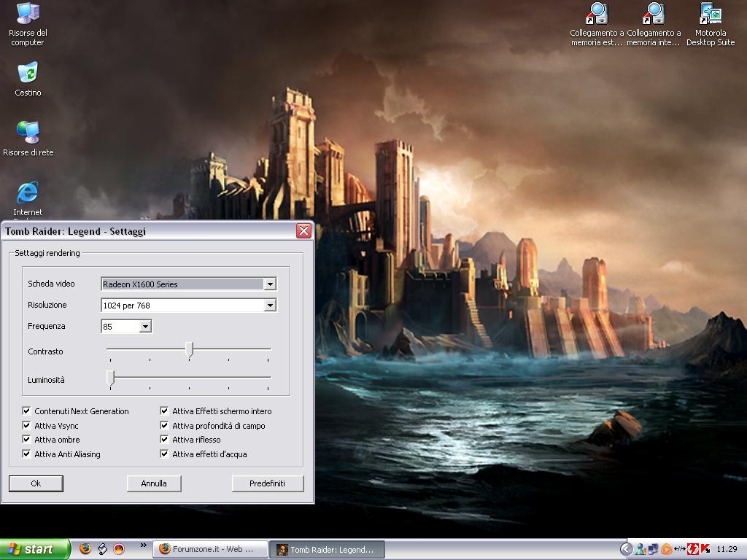Image resolution: width=747 pixels, height=560 pixels.
Task: Open the Windows start menu
Action: click(x=35, y=549)
